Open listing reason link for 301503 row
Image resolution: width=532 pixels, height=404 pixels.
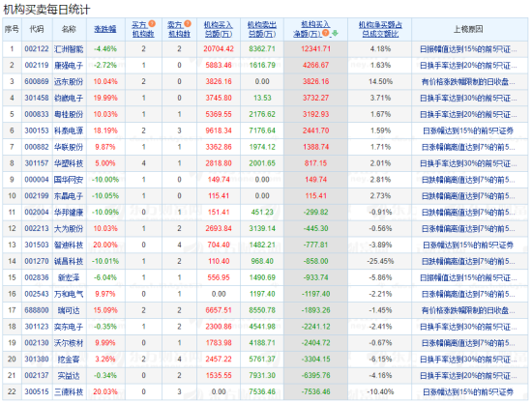pyautogui.click(x=468, y=245)
